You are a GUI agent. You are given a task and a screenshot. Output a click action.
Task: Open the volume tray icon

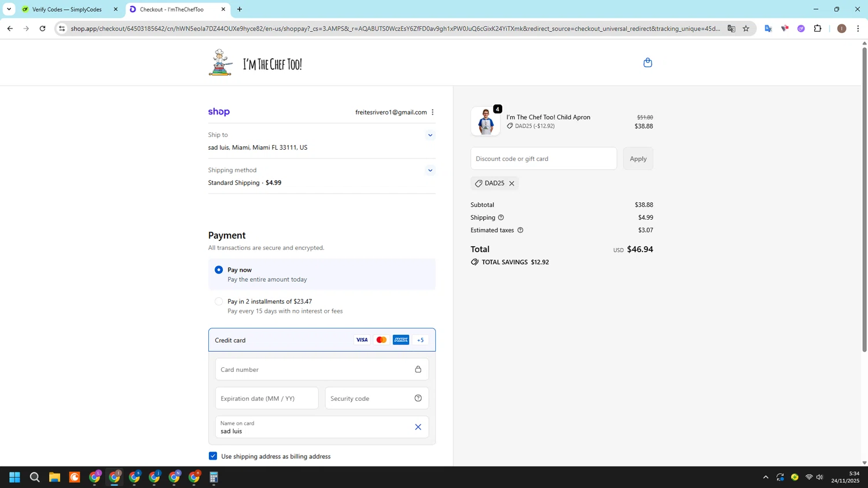pyautogui.click(x=819, y=477)
